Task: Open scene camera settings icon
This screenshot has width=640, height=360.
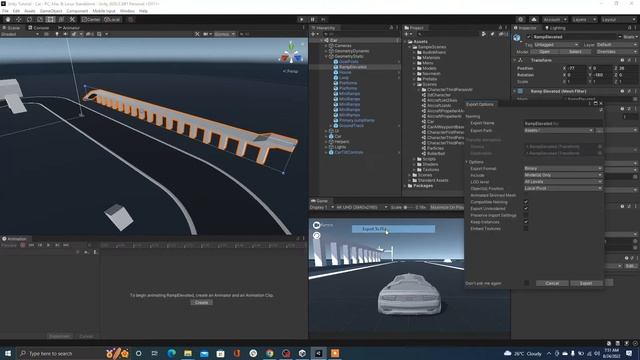Action: (206, 34)
